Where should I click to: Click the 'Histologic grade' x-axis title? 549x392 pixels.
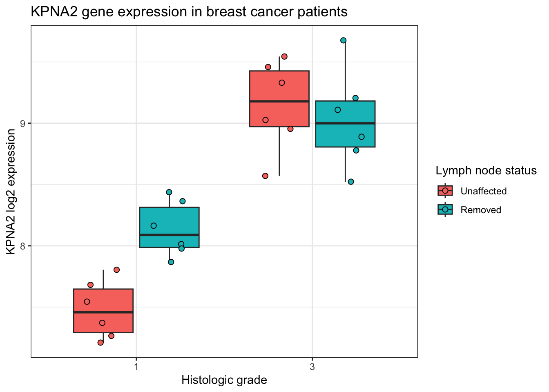point(224,380)
